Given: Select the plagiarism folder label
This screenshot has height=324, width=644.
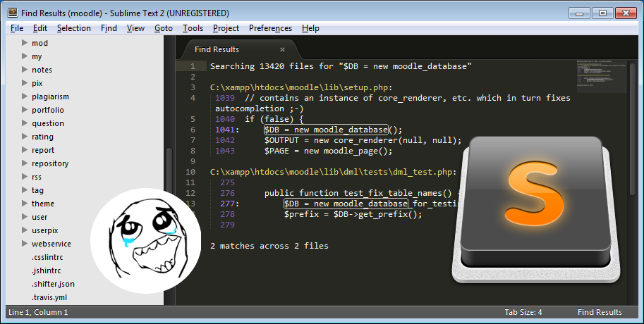Looking at the screenshot, I should [51, 96].
